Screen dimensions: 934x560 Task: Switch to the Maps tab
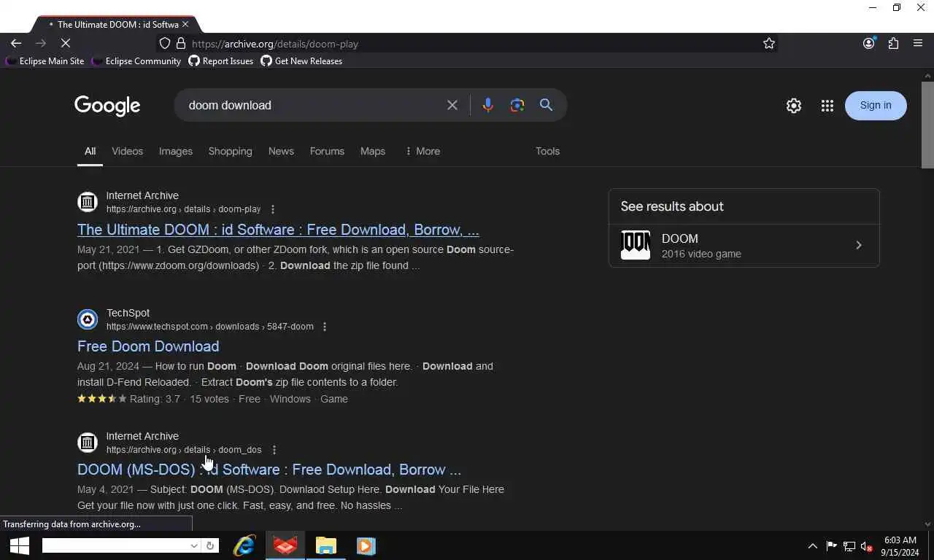coord(373,151)
